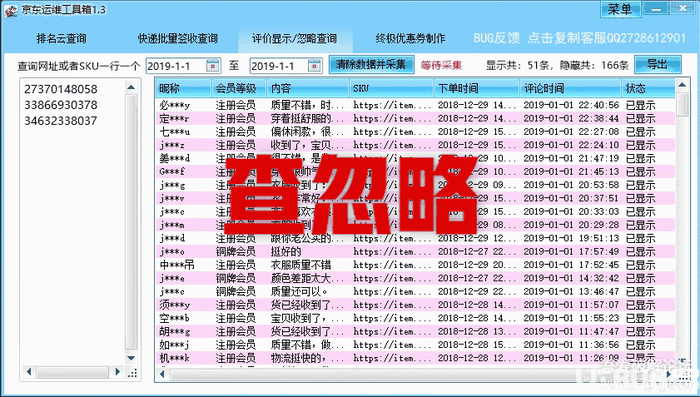Click the app icon in title bar
The height and width of the screenshot is (397, 700).
[x=11, y=10]
